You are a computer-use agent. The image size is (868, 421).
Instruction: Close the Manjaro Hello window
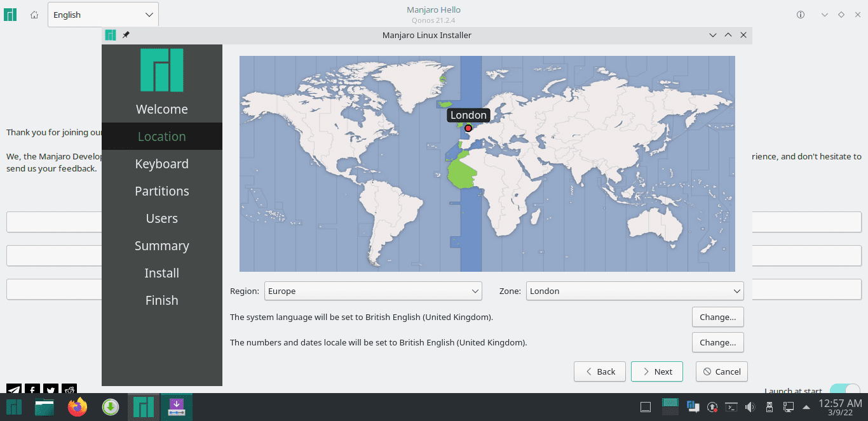click(x=857, y=15)
